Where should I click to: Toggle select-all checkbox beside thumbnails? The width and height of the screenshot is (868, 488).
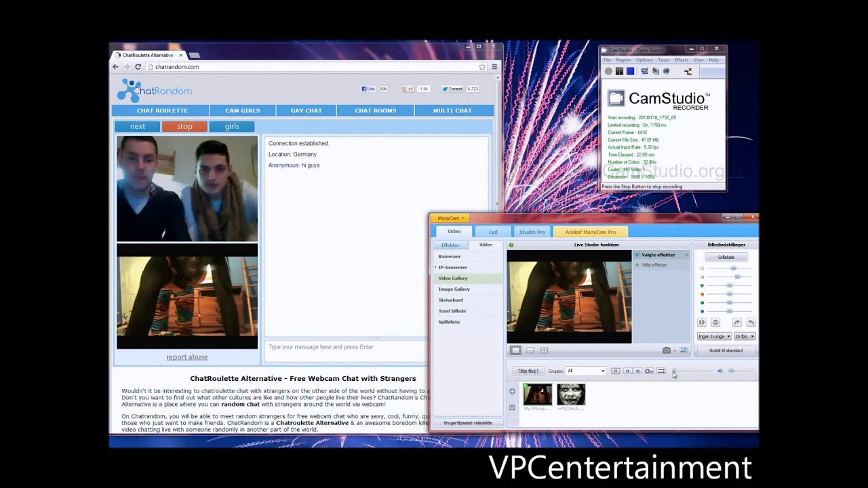click(512, 407)
